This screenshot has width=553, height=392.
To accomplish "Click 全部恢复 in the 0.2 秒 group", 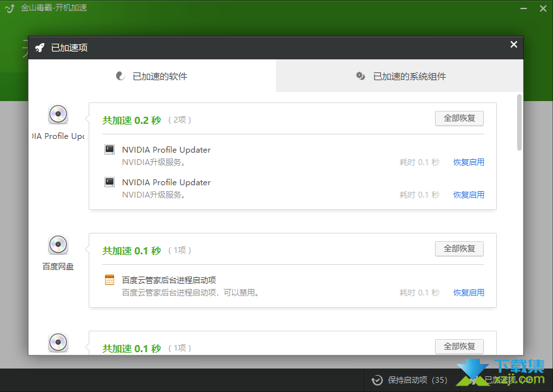I will (459, 118).
